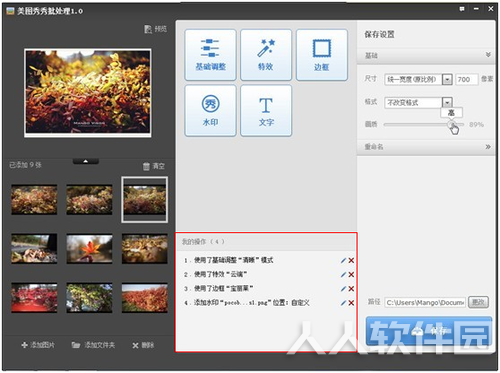Viewport: 500px width, 373px height.
Task: Open the 水印 watermark tool
Action: tap(210, 111)
